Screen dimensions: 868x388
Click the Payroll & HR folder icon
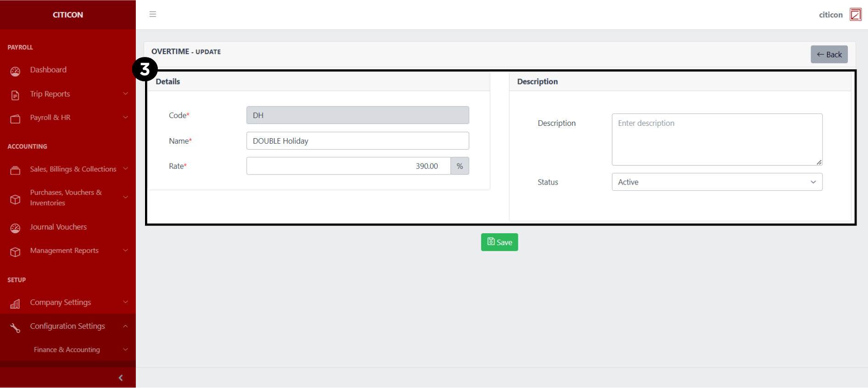tap(15, 119)
